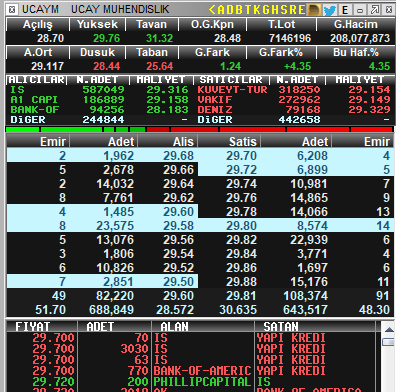Click the UCAYM symbol code in title
396x392 pixels.
[x=40, y=9]
